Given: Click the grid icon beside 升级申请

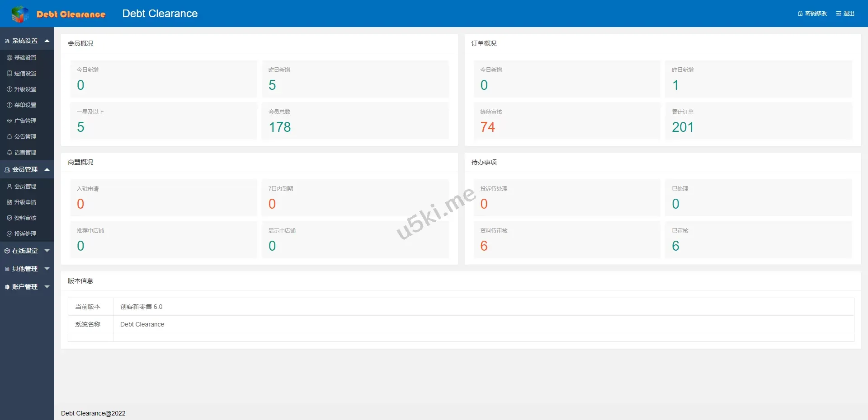Looking at the screenshot, I should pos(9,202).
